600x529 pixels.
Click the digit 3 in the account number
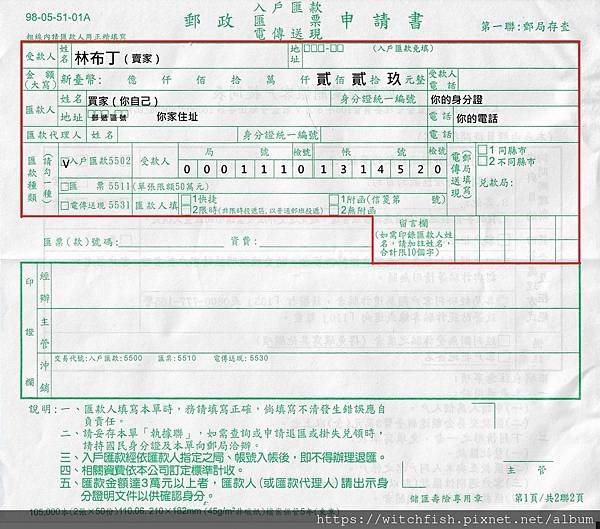[x=343, y=169]
